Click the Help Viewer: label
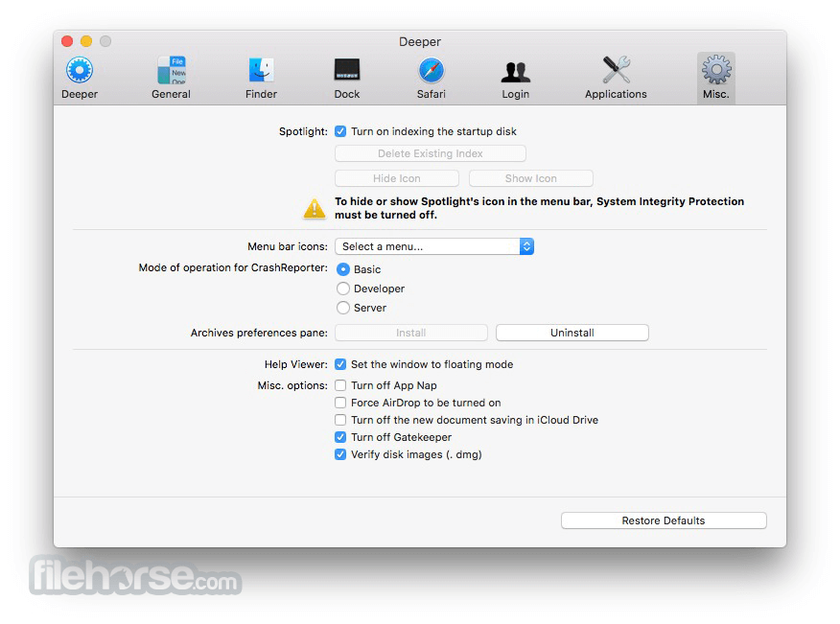This screenshot has width=840, height=624. [x=296, y=365]
